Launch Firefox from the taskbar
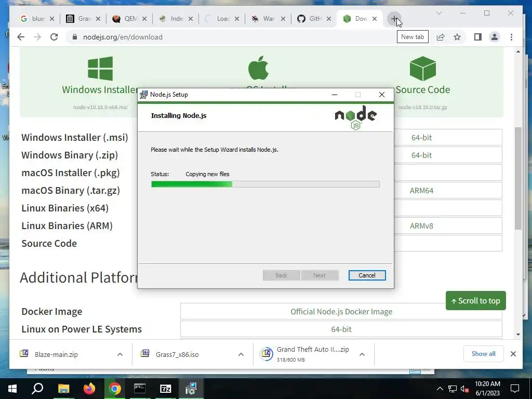Image resolution: width=532 pixels, height=399 pixels. [x=89, y=389]
